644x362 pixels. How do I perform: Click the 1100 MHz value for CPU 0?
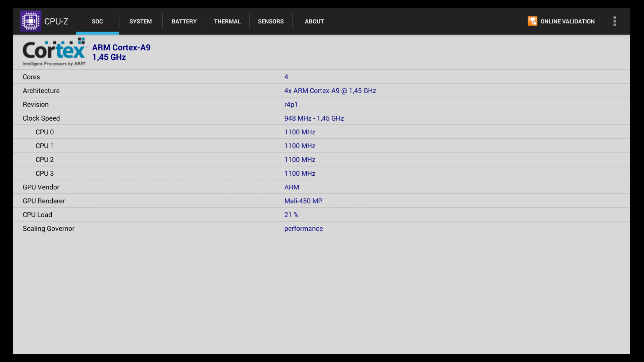(x=300, y=132)
